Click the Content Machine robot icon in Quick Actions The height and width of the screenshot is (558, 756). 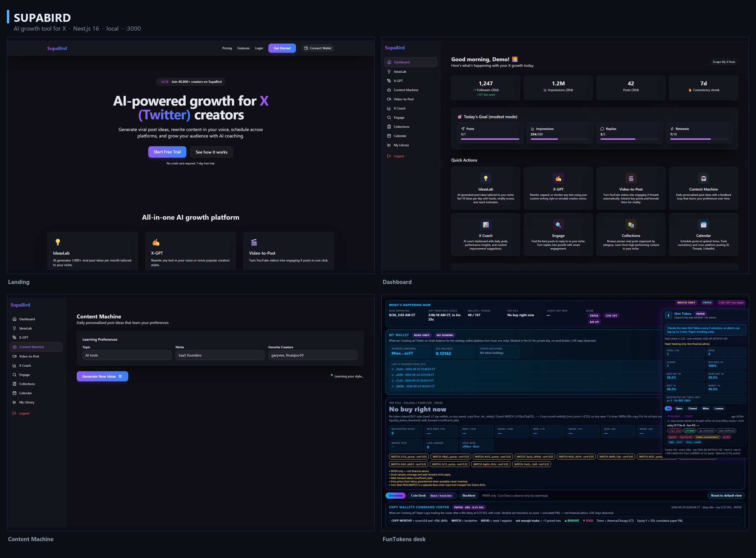tap(704, 178)
